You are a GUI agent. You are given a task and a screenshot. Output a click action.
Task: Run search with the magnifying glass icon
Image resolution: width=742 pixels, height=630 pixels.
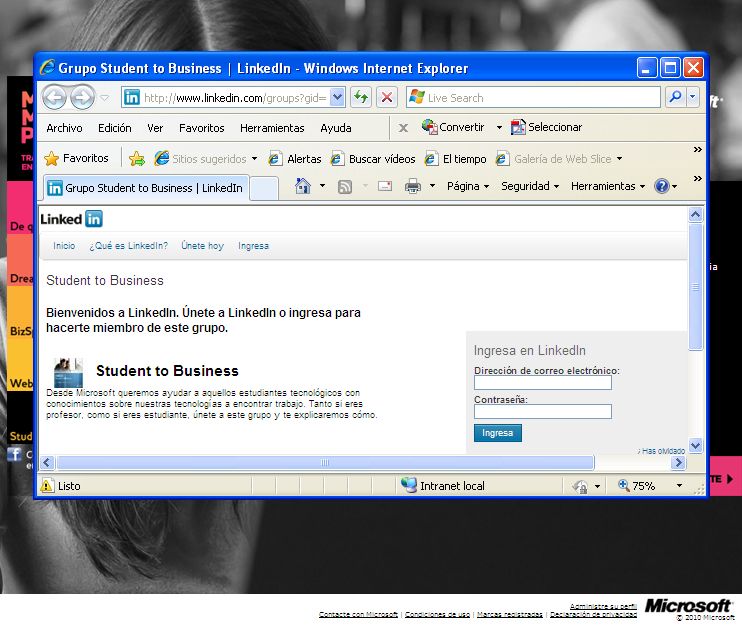[x=676, y=97]
